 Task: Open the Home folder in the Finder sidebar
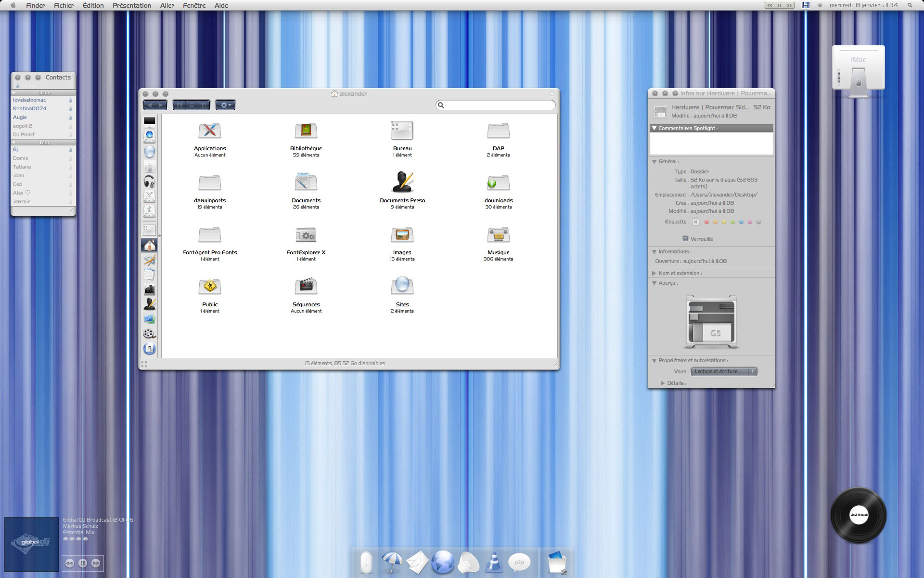(x=150, y=245)
